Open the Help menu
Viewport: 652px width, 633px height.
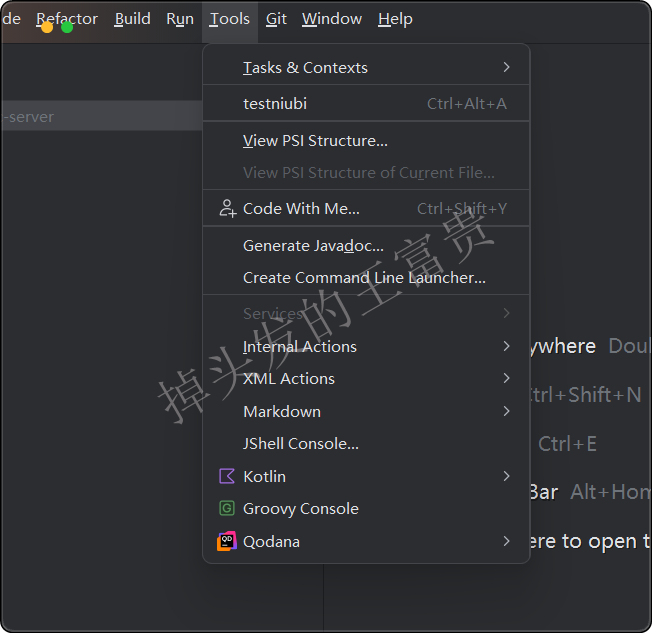click(395, 19)
